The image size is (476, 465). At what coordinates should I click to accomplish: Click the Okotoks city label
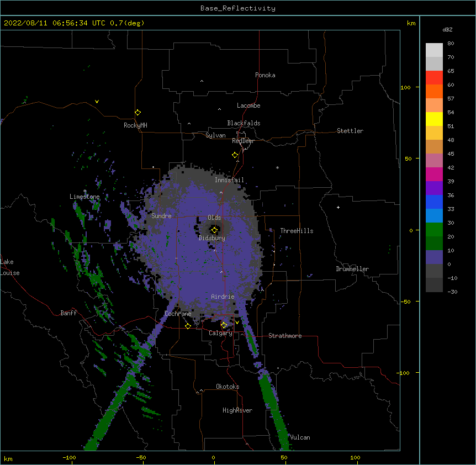pyautogui.click(x=228, y=387)
